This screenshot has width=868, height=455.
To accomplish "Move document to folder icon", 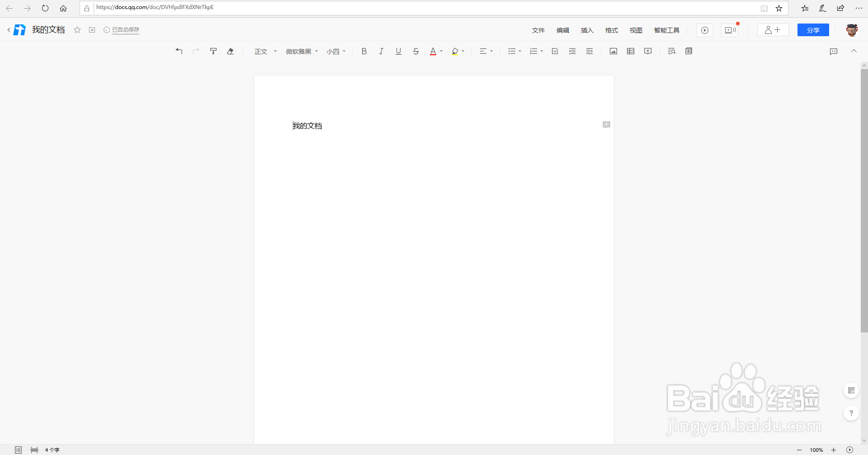I will coord(92,30).
